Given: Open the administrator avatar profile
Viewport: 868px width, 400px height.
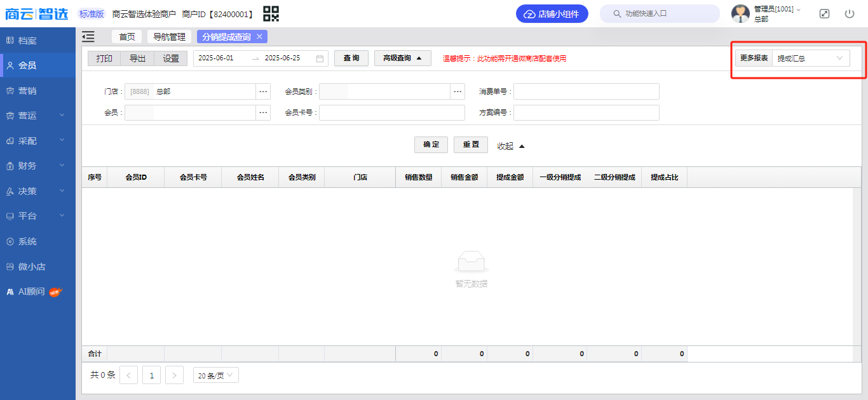Looking at the screenshot, I should click(x=740, y=13).
